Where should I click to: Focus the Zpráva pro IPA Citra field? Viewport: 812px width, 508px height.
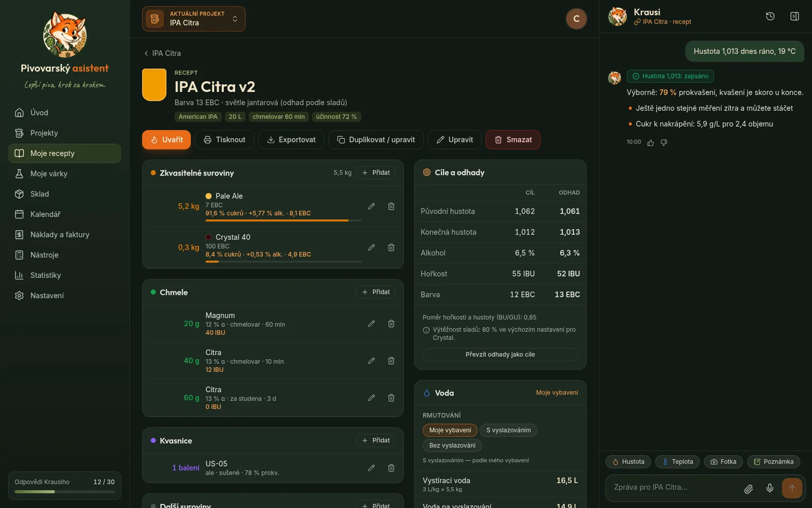pyautogui.click(x=675, y=487)
